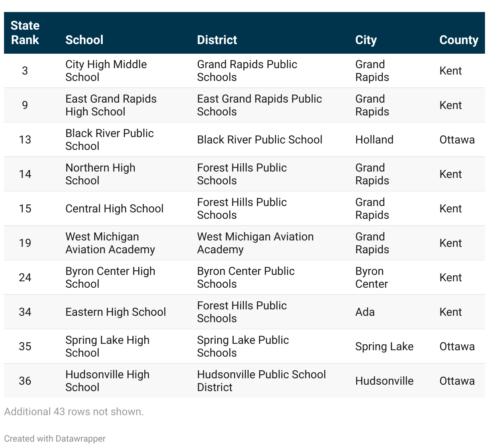Select the City High Middle School cell
The image size is (489, 448).
coord(106,71)
